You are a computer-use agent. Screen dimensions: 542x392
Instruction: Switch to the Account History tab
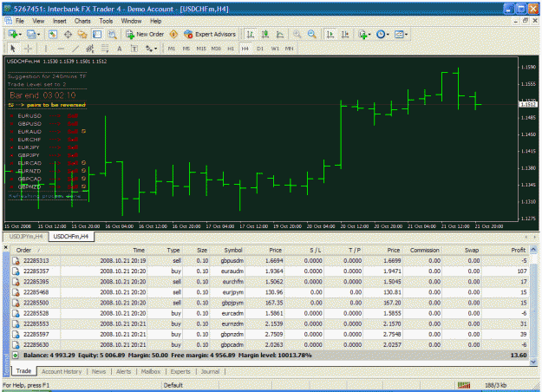(62, 371)
